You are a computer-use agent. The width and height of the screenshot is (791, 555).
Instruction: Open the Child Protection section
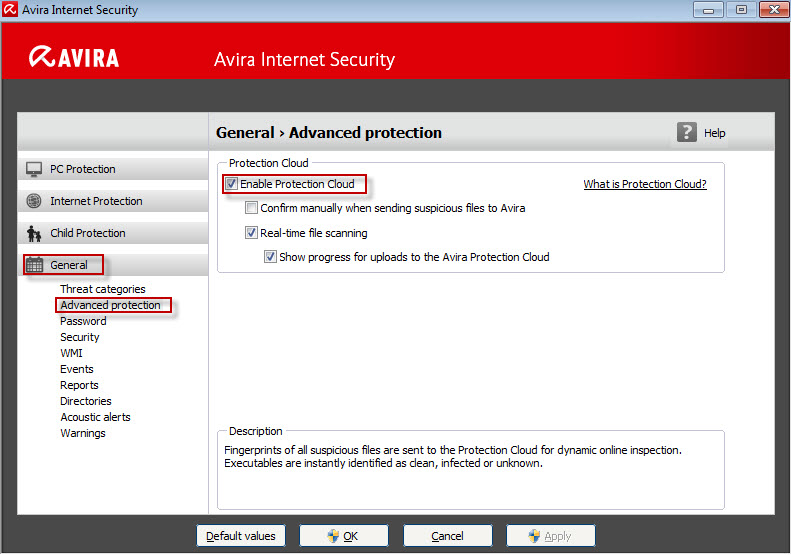[114, 233]
